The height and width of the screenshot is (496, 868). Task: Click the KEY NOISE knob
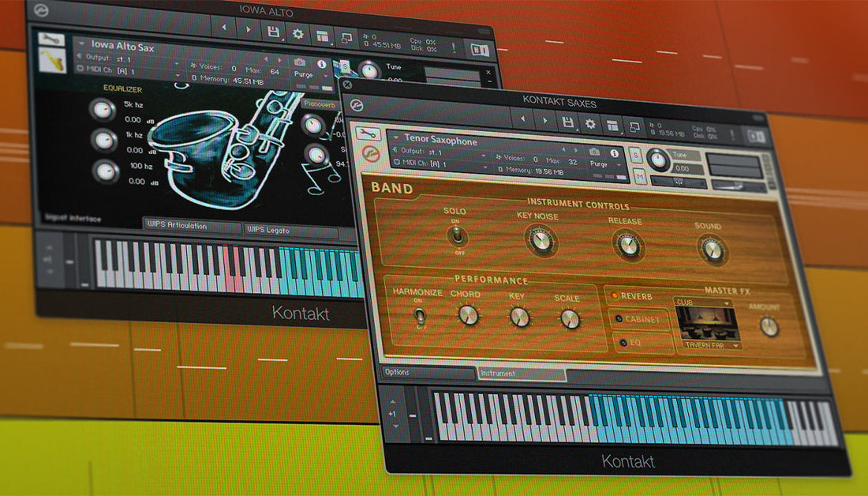pos(540,241)
